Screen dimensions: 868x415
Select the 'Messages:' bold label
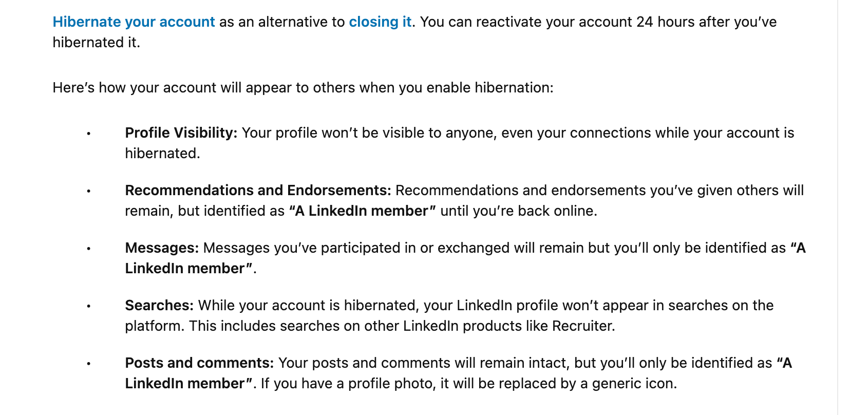[x=162, y=248]
